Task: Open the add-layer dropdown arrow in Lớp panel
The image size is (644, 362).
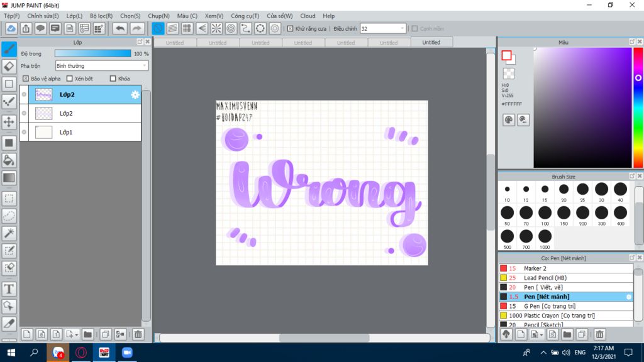Action: (x=77, y=335)
